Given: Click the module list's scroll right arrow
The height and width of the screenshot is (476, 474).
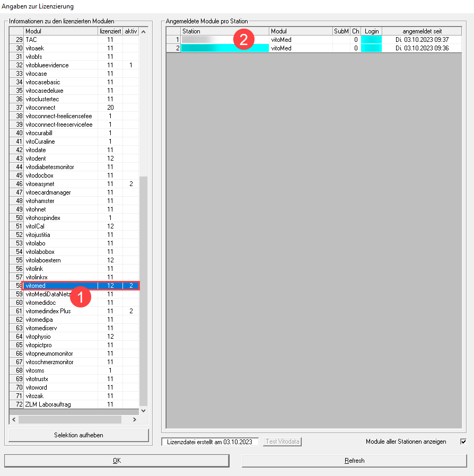Looking at the screenshot, I should [x=135, y=419].
